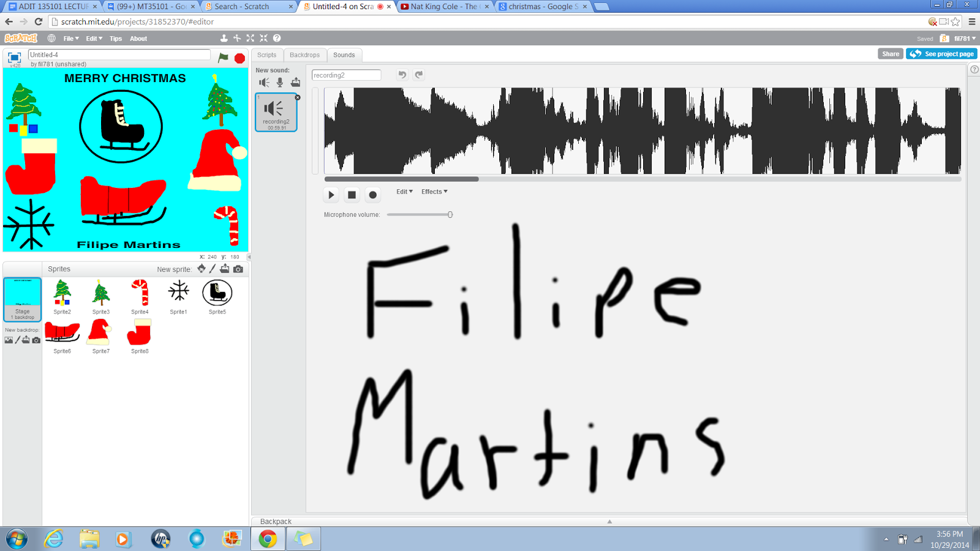This screenshot has height=551, width=980.
Task: Paint a new sprite with the brush
Action: coord(213,269)
